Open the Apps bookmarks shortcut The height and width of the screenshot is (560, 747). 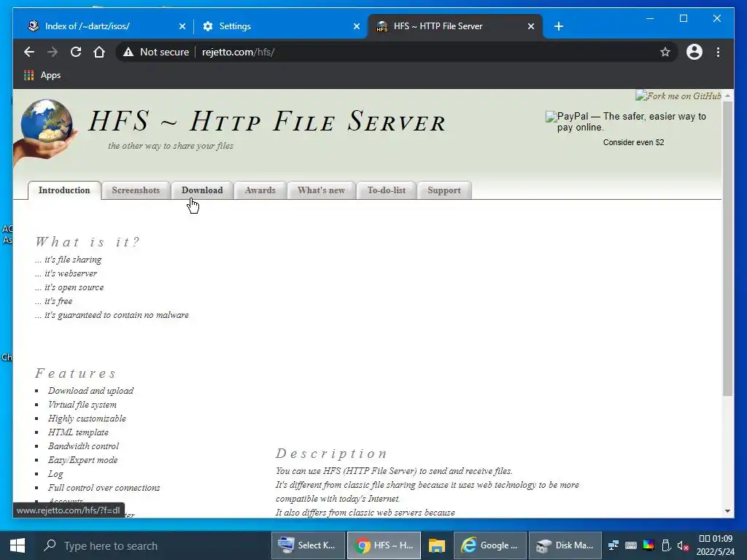42,75
